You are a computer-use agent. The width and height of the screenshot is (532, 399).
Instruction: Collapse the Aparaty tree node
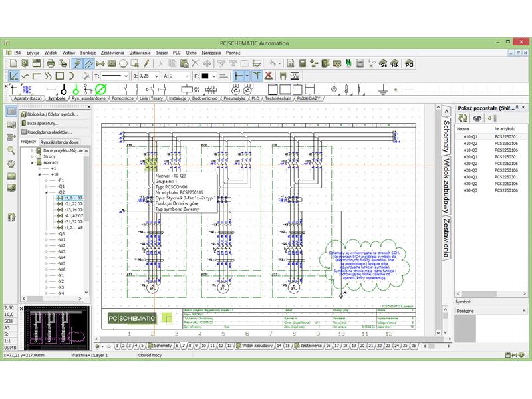pyautogui.click(x=33, y=162)
